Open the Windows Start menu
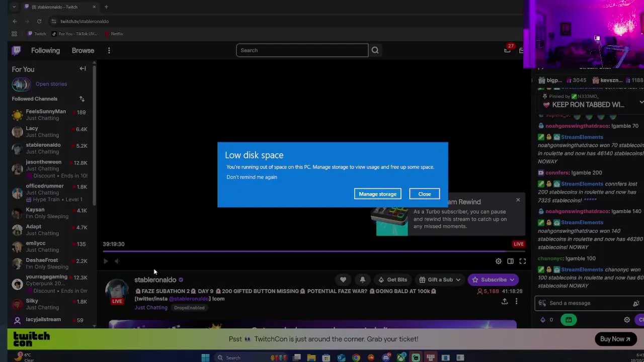644x362 pixels. pyautogui.click(x=205, y=357)
